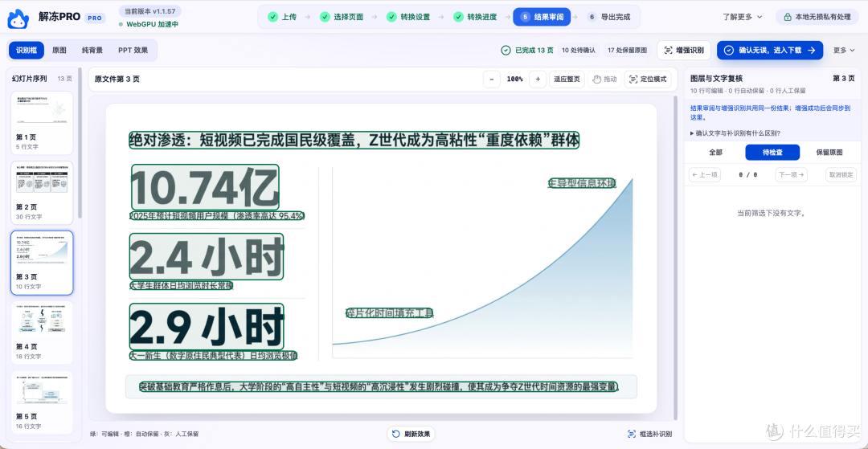Image resolution: width=868 pixels, height=449 pixels.
Task: Select the 保留原图 filter tab
Action: pyautogui.click(x=829, y=152)
